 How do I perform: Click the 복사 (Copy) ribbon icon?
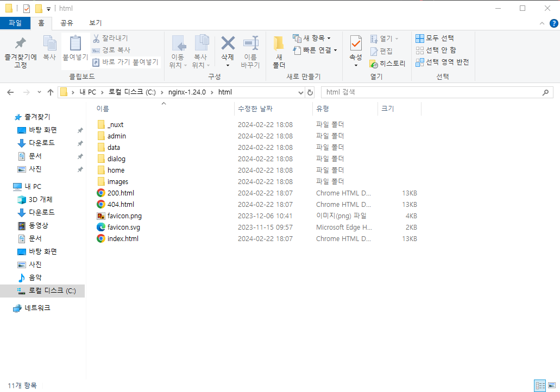tap(49, 48)
